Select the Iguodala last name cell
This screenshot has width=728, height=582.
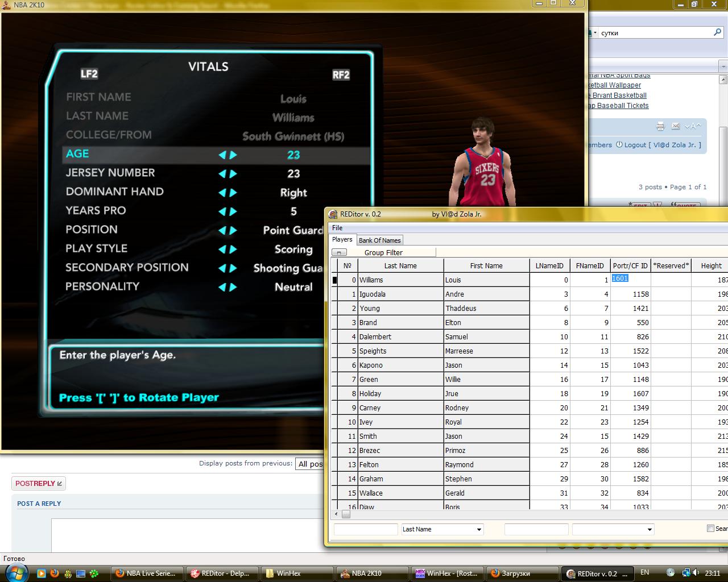click(x=400, y=294)
